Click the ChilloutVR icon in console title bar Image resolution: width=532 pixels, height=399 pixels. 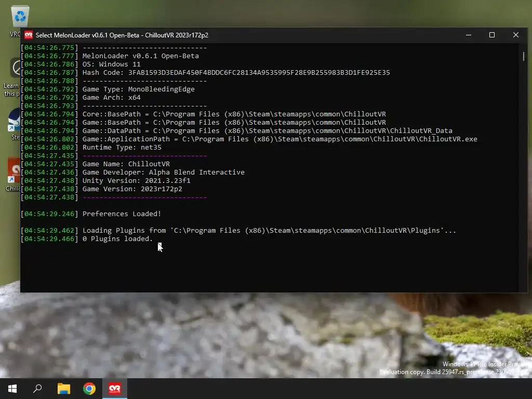click(29, 35)
